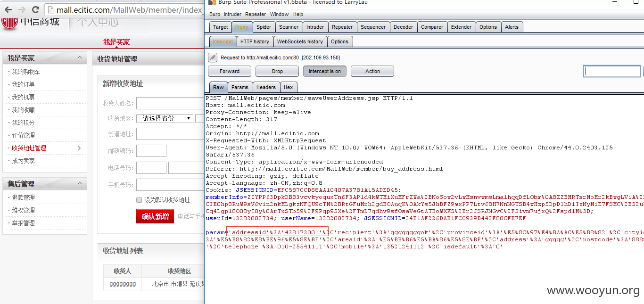Viewport: 644px width, 304px height.
Task: Open 成为卖家 in sidebar
Action: [x=23, y=161]
